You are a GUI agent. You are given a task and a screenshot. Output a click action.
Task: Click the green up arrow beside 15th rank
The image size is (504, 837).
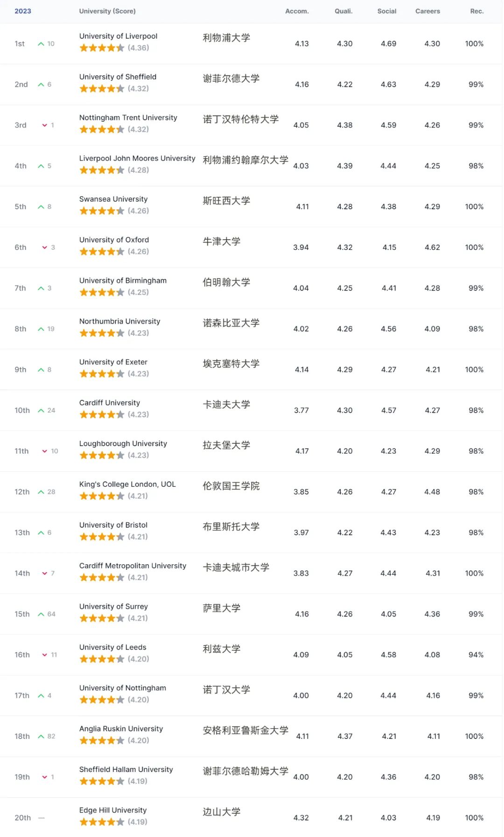coord(41,614)
